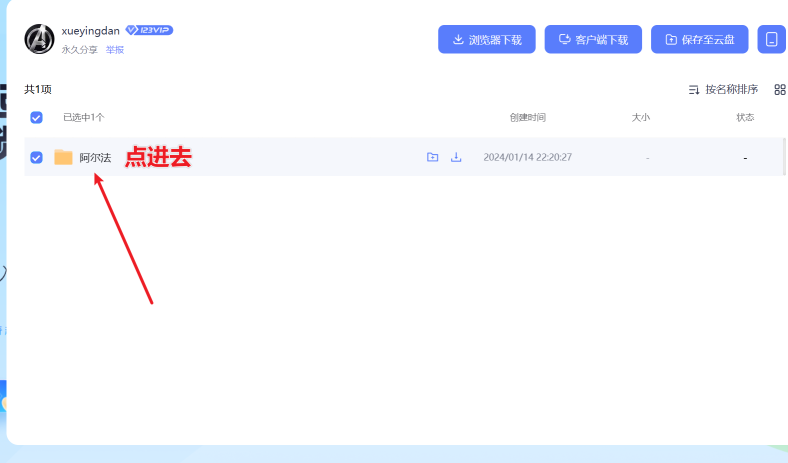Screen dimensions: 788x463
Task: Toggle the select-all checkbox in header
Action: (x=37, y=117)
